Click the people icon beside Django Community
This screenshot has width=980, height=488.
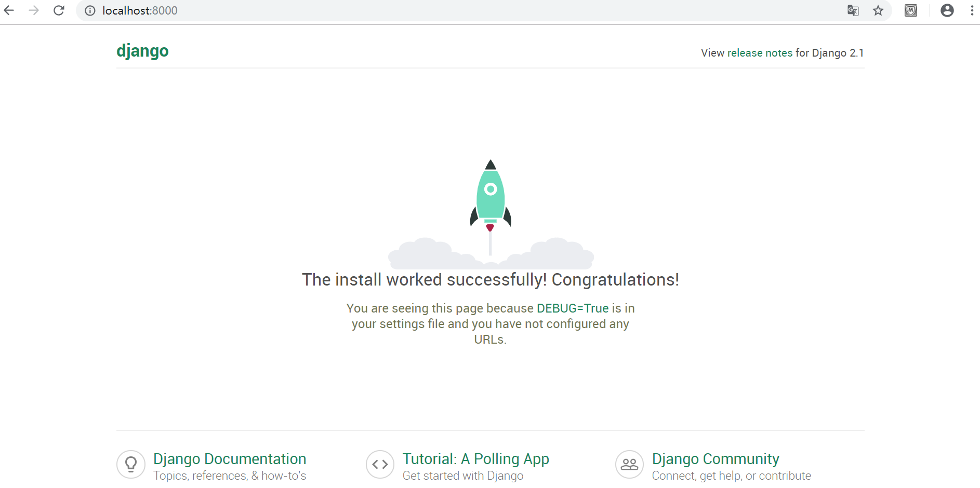(629, 464)
